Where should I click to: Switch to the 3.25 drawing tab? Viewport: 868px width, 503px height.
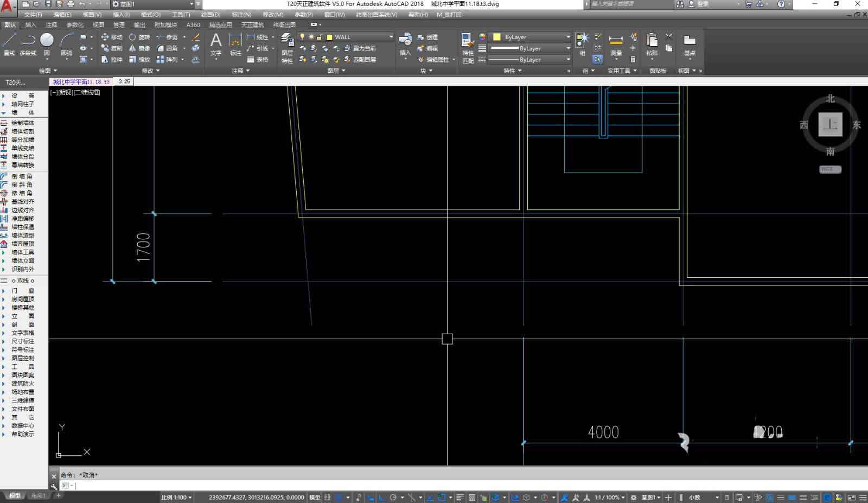click(x=124, y=81)
